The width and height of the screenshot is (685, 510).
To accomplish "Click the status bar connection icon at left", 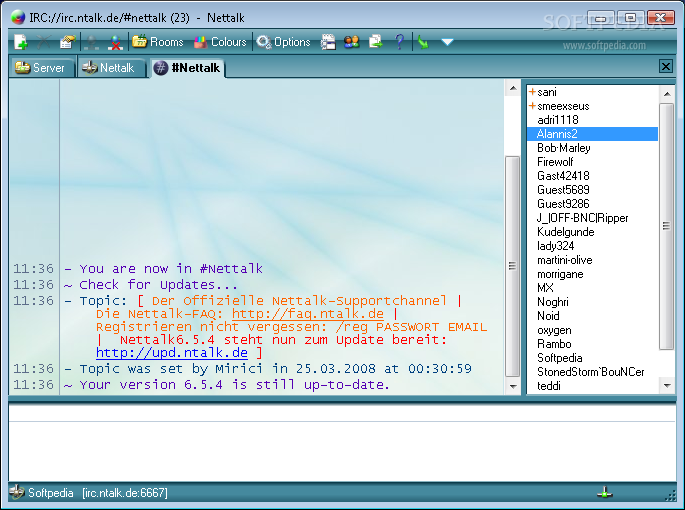I will 17,493.
